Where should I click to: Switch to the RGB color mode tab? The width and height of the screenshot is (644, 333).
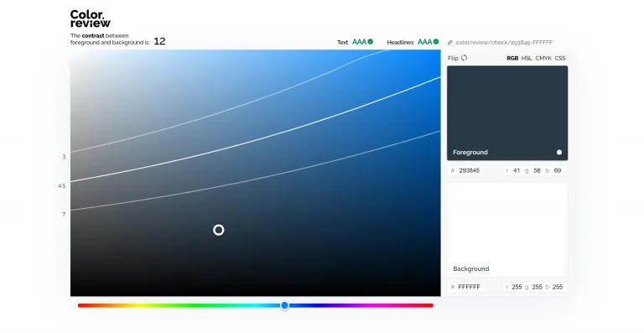point(512,59)
